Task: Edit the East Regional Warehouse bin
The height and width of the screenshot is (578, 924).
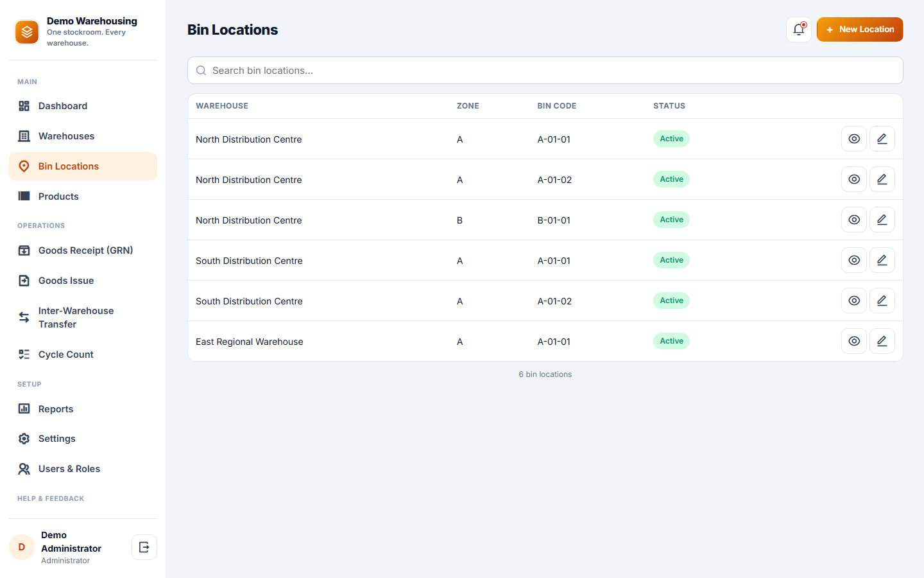Action: coord(882,341)
